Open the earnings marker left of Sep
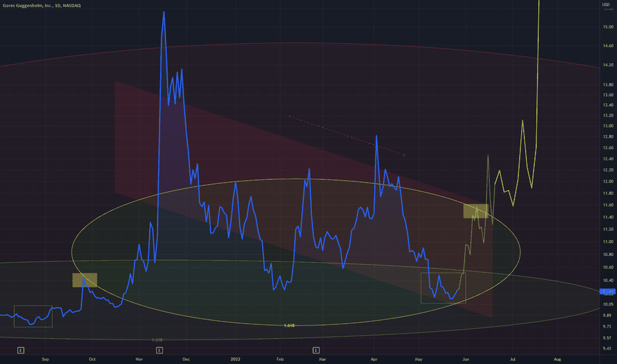 [21, 350]
